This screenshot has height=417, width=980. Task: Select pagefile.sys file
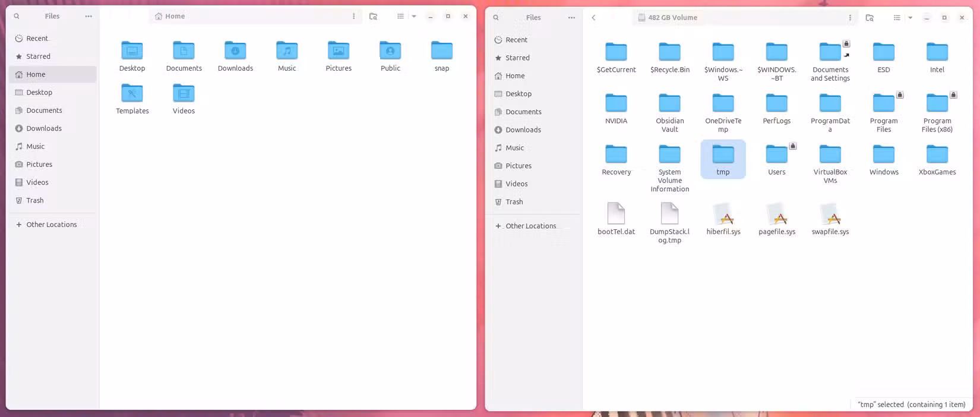click(x=776, y=219)
